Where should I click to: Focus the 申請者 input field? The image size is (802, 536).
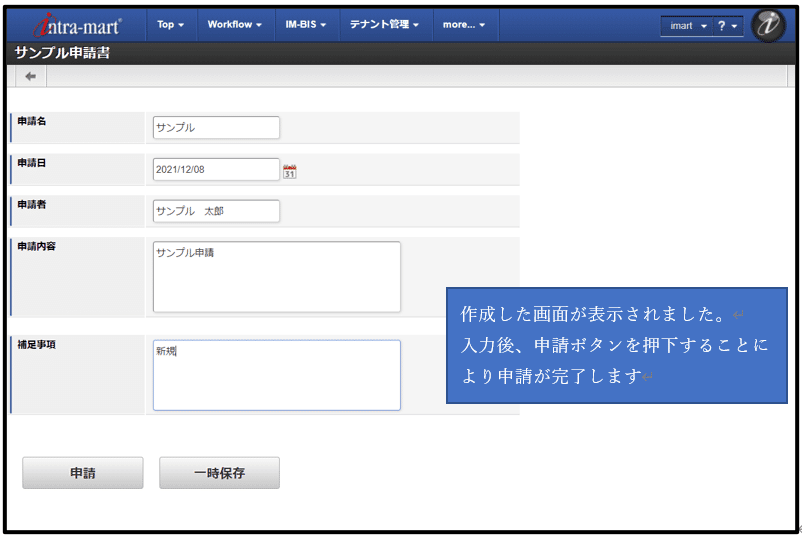pyautogui.click(x=216, y=211)
